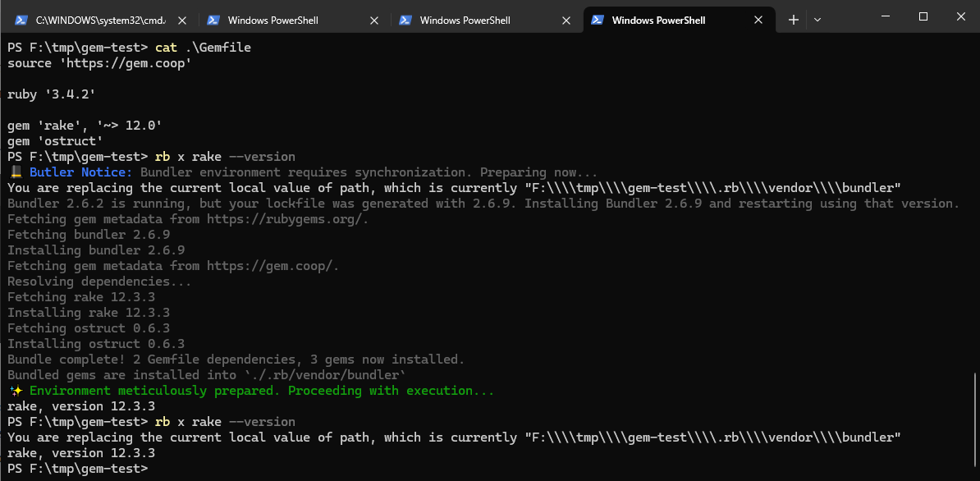The height and width of the screenshot is (481, 980).
Task: Open a new tab with plus icon
Action: [x=793, y=20]
